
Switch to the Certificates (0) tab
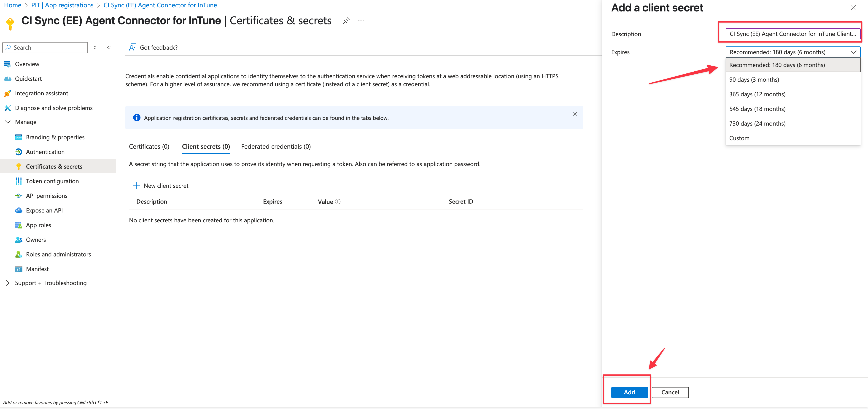pyautogui.click(x=149, y=147)
